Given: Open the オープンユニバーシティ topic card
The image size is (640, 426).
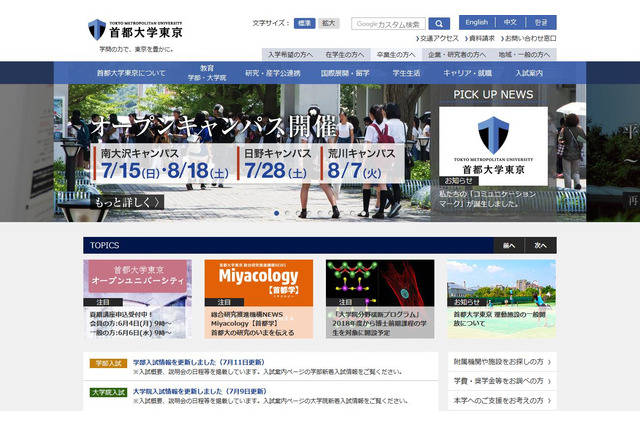Looking at the screenshot, I should click(x=138, y=299).
